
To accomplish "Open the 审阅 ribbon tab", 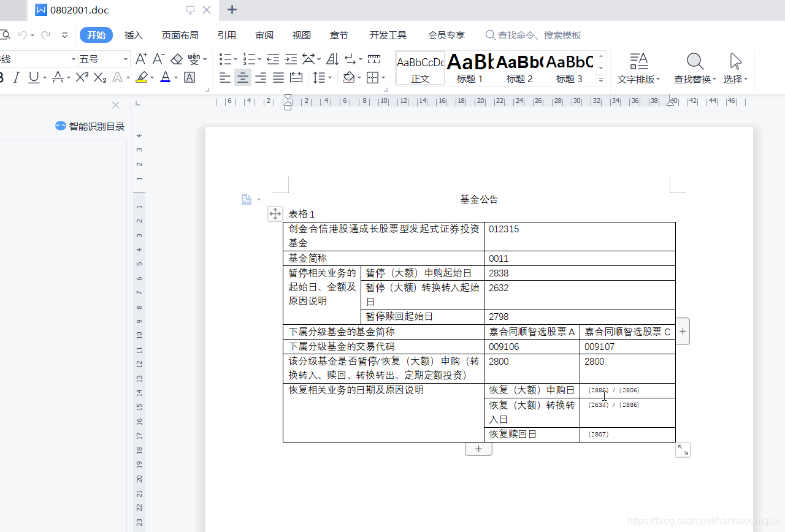I will [x=264, y=35].
